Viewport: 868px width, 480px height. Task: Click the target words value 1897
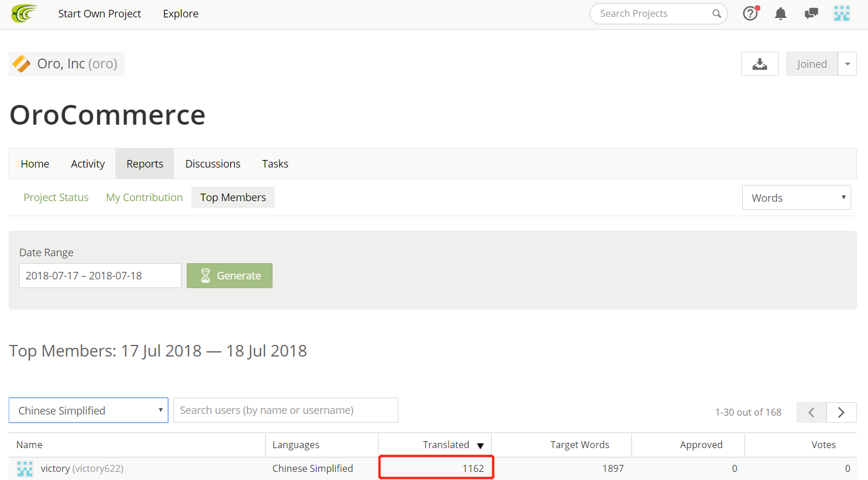pos(613,468)
